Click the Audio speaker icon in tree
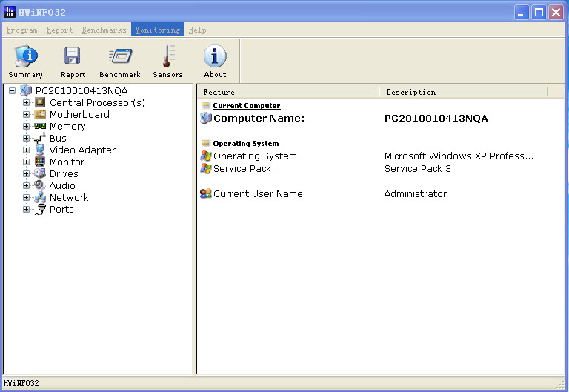 pos(40,186)
